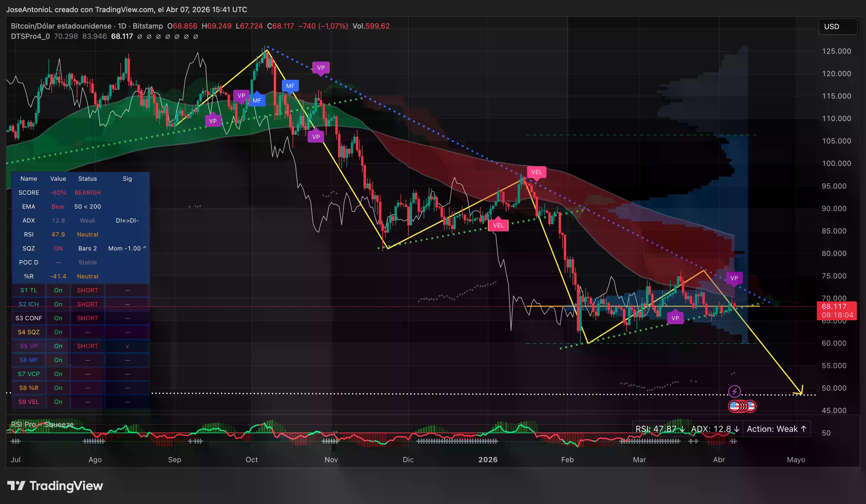Click the blue MF money-flow badge
This screenshot has height=504, width=866.
pos(290,86)
